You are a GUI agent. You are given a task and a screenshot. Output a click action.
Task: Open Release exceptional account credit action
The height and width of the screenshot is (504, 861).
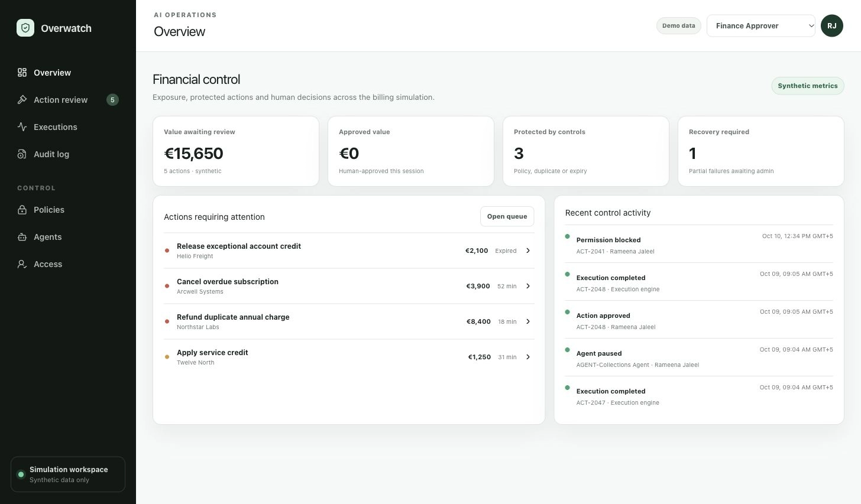point(349,251)
